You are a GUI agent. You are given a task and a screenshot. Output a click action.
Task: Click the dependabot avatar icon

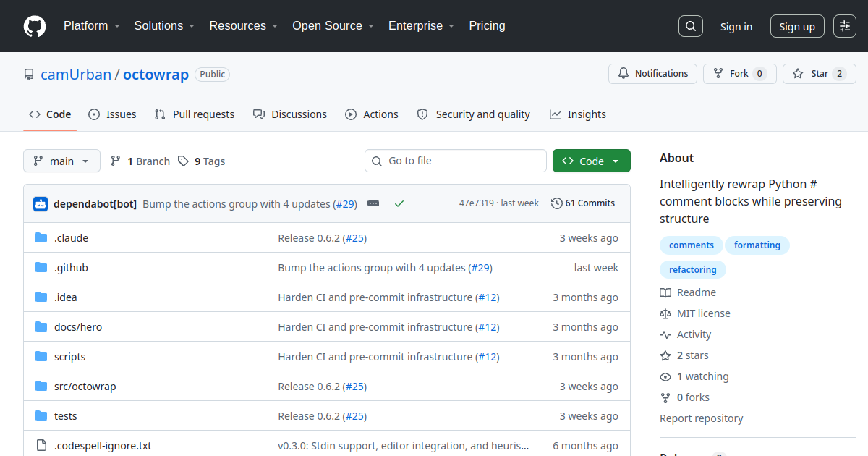click(41, 204)
